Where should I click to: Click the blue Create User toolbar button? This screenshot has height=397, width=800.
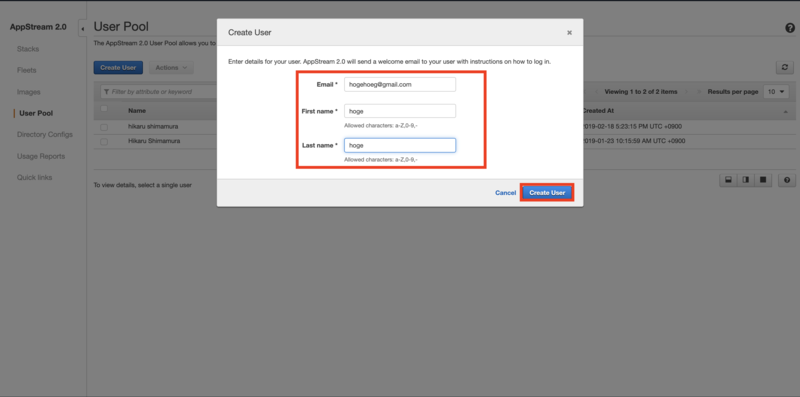pyautogui.click(x=118, y=67)
